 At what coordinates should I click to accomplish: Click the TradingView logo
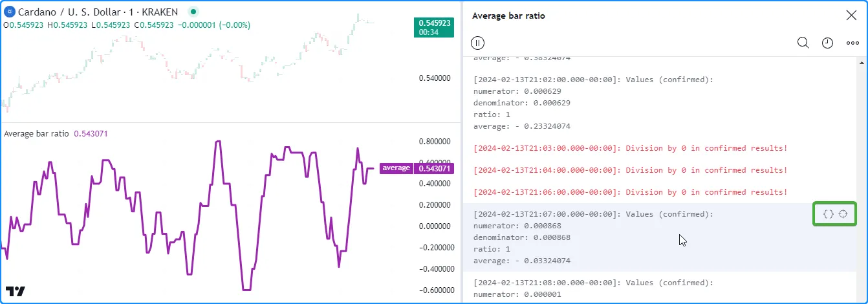point(16,291)
